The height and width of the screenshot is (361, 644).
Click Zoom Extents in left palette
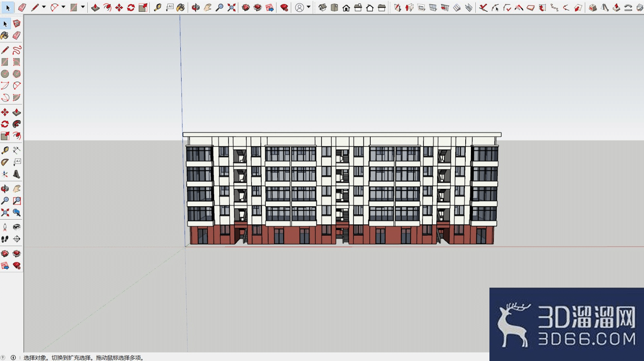coord(5,212)
